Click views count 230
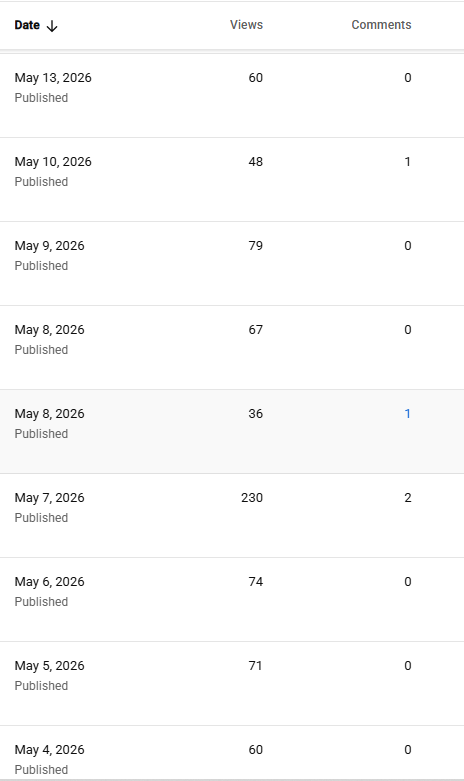The height and width of the screenshot is (781, 464). [252, 498]
